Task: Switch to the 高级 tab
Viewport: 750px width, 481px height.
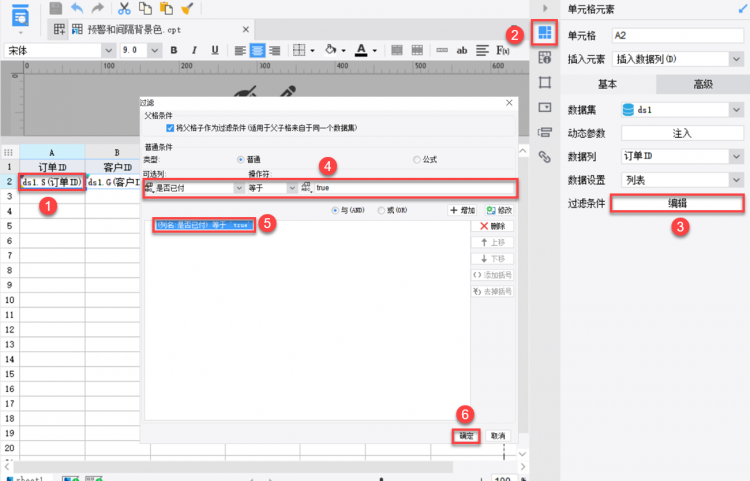Action: tap(703, 85)
